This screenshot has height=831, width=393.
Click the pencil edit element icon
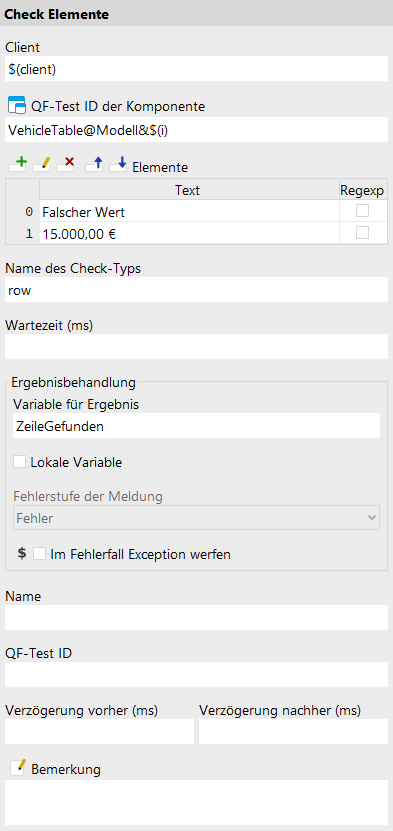pos(41,165)
